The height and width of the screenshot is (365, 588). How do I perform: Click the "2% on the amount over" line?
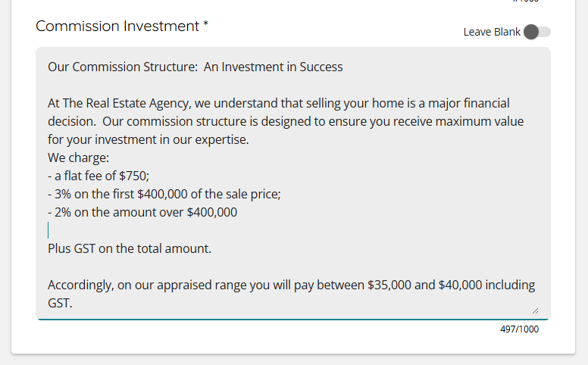(142, 212)
